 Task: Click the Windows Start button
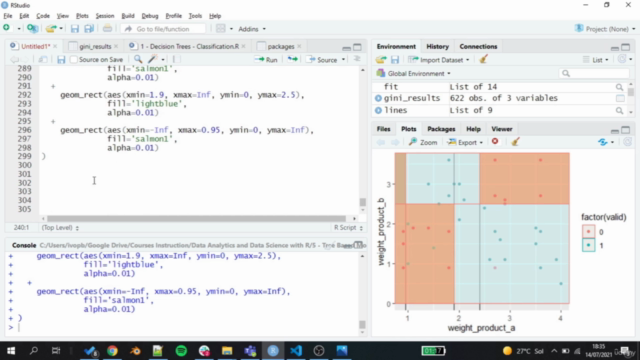pos(11,351)
